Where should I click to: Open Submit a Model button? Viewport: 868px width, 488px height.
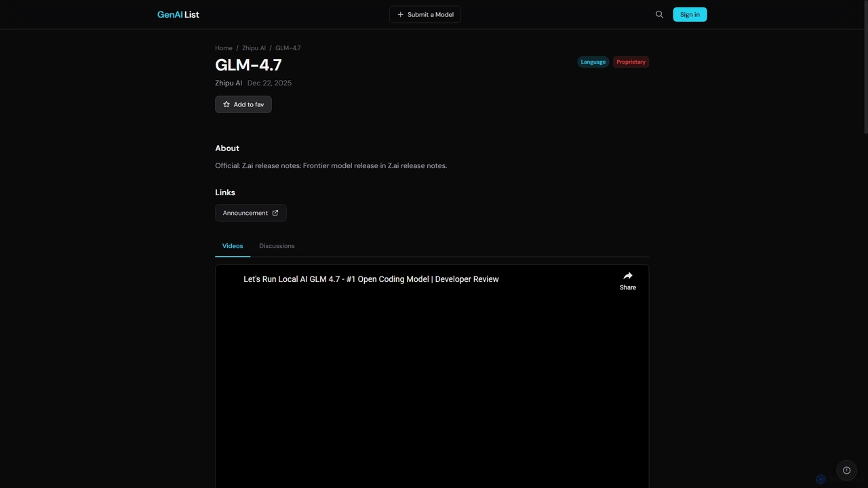click(x=425, y=14)
